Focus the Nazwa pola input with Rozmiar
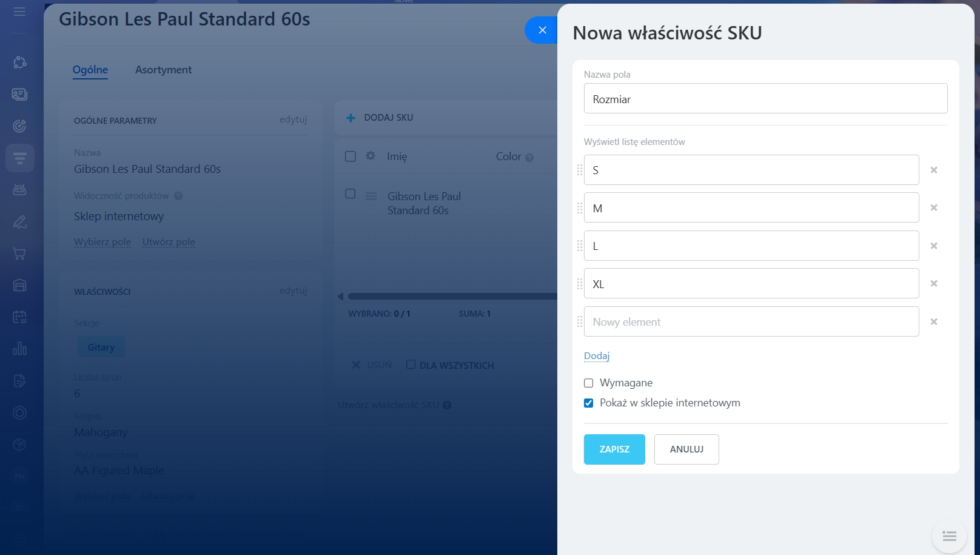Viewport: 980px width, 555px height. (x=765, y=98)
